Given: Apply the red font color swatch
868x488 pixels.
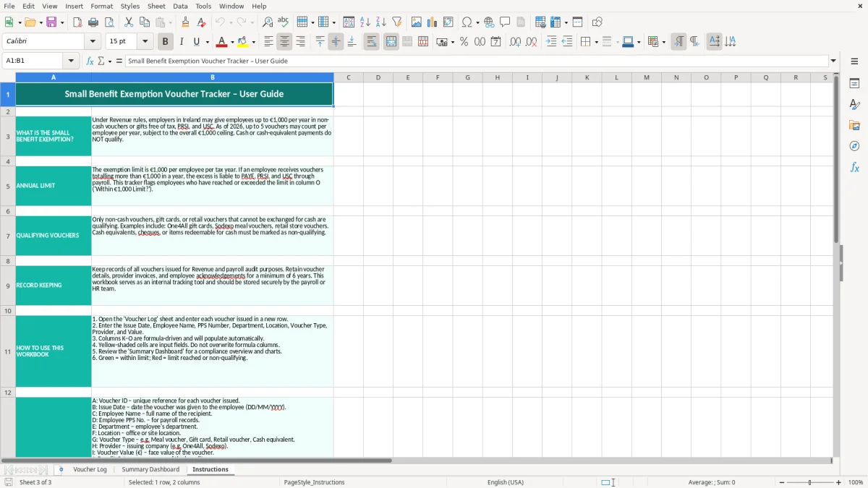Looking at the screenshot, I should 222,42.
